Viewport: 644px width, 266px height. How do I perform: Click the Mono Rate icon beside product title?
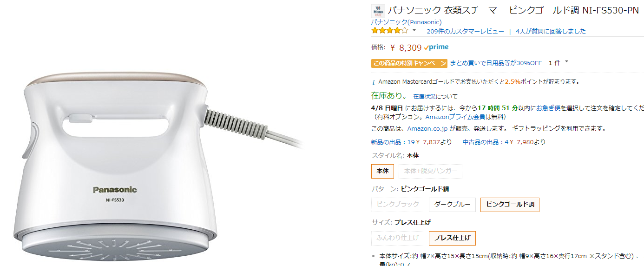click(378, 11)
